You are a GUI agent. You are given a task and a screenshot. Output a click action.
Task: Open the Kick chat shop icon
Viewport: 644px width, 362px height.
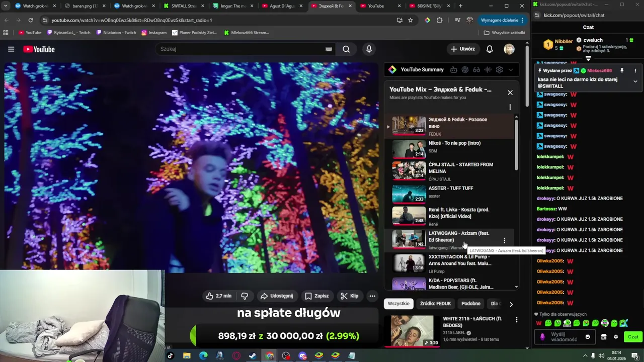[x=604, y=337]
